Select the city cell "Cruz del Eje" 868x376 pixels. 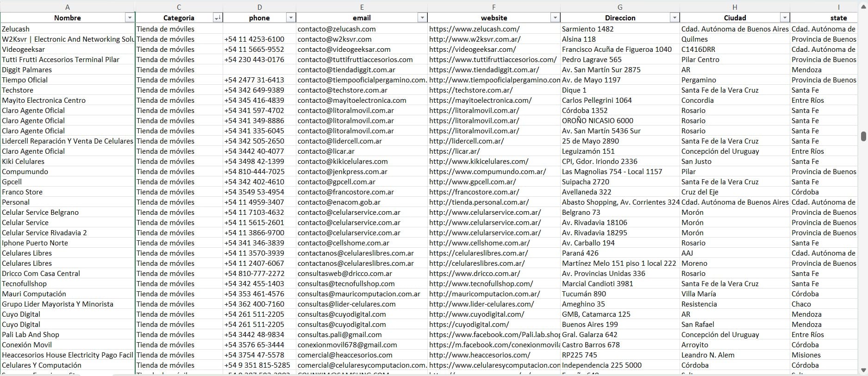[735, 192]
